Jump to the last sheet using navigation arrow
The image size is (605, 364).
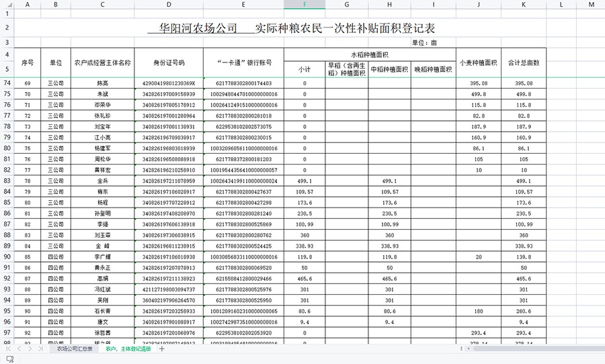tap(41, 349)
